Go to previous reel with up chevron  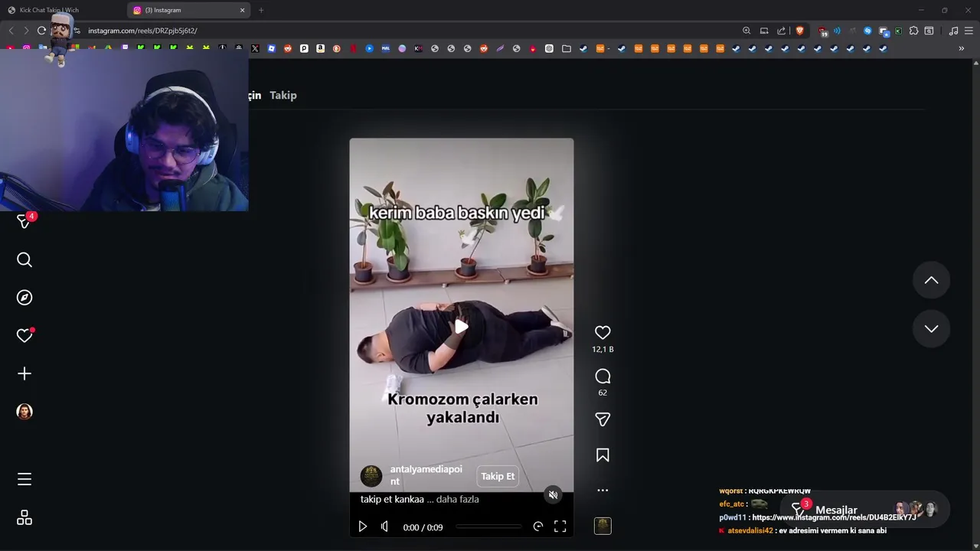click(931, 280)
